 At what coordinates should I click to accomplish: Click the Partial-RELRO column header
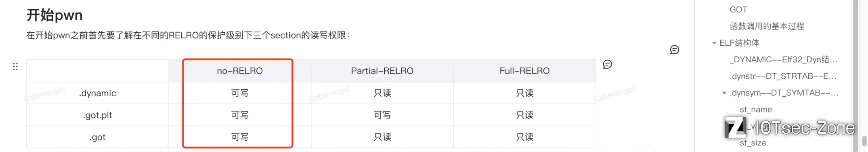[382, 71]
